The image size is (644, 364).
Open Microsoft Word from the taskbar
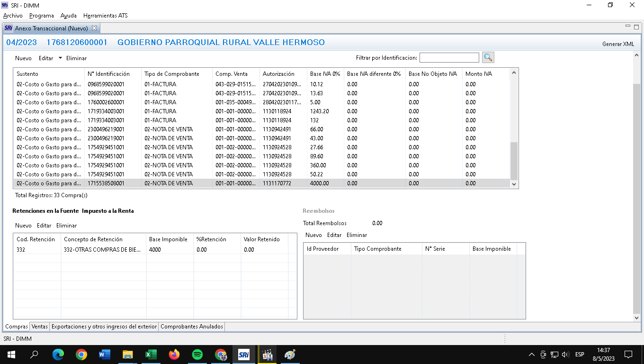(105, 355)
